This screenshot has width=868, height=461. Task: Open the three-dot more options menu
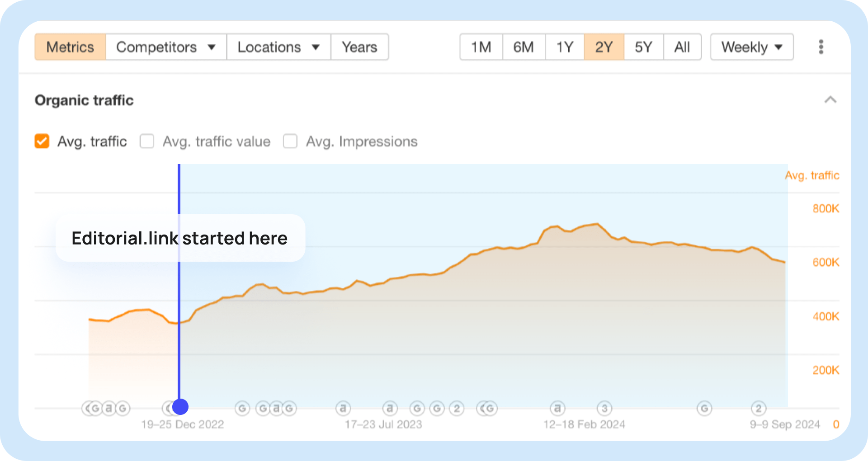click(x=821, y=47)
